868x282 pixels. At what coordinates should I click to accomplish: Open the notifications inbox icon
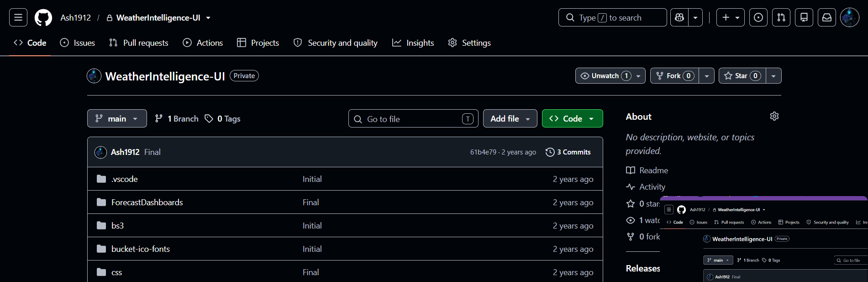click(827, 17)
